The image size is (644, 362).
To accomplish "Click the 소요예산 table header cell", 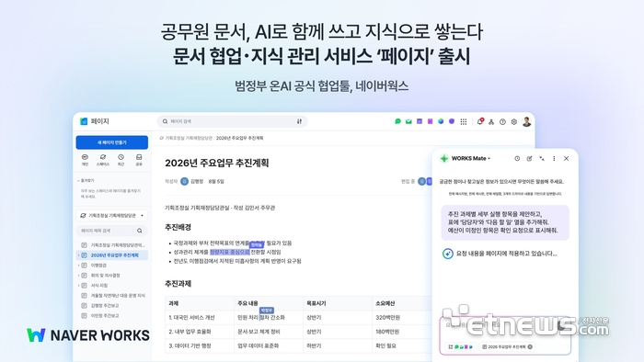I will (402, 303).
